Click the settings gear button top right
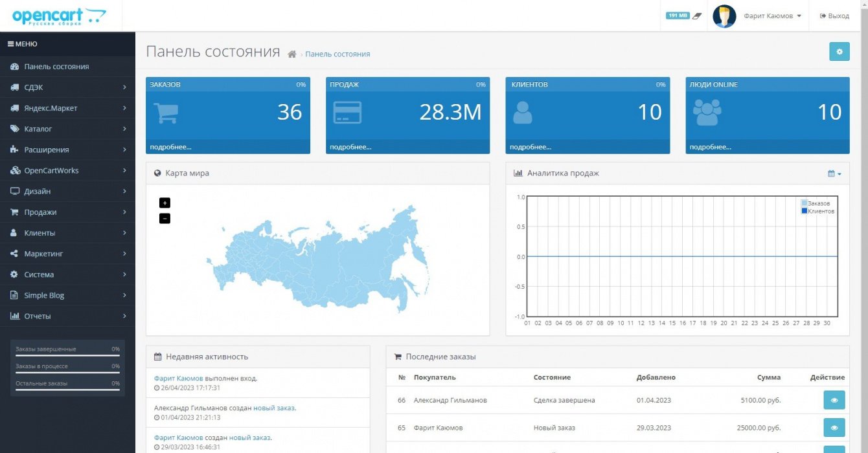 (x=839, y=52)
